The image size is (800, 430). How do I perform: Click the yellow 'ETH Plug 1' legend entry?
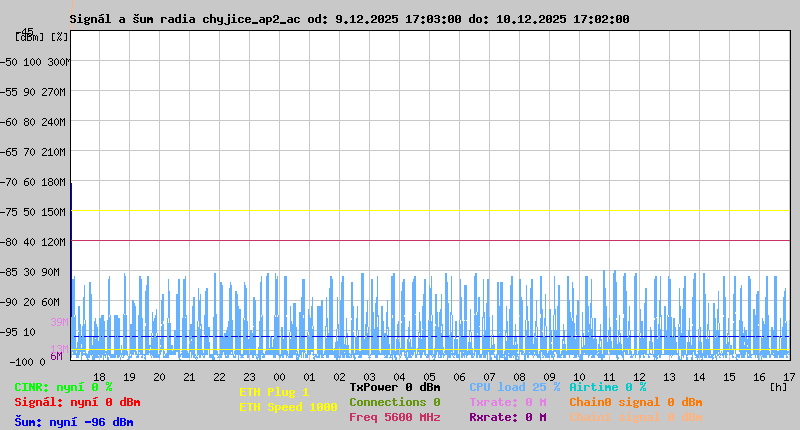pyautogui.click(x=274, y=392)
